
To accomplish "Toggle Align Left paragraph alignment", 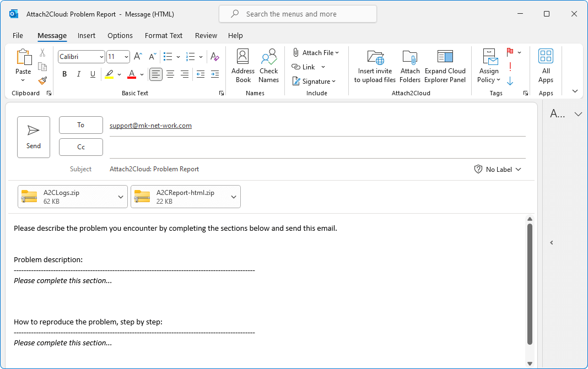I will 155,74.
